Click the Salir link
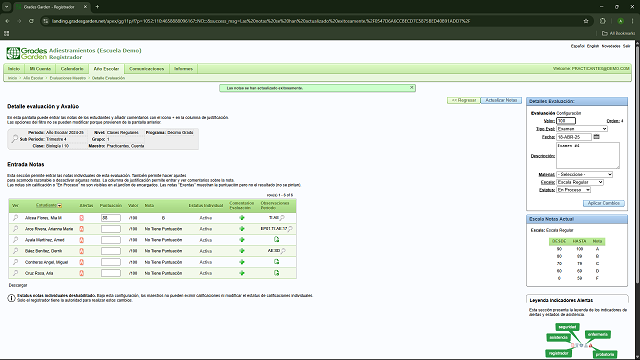The width and height of the screenshot is (640, 360). click(x=627, y=46)
